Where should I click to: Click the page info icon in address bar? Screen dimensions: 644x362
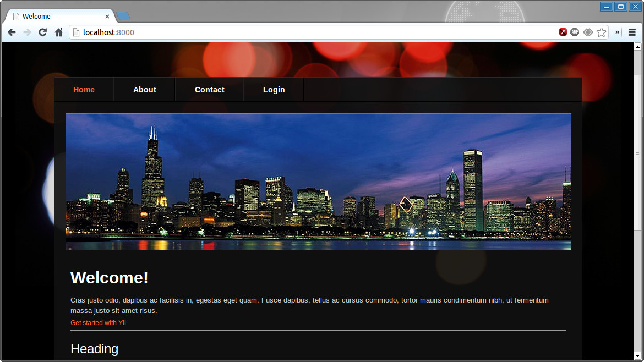coord(77,32)
